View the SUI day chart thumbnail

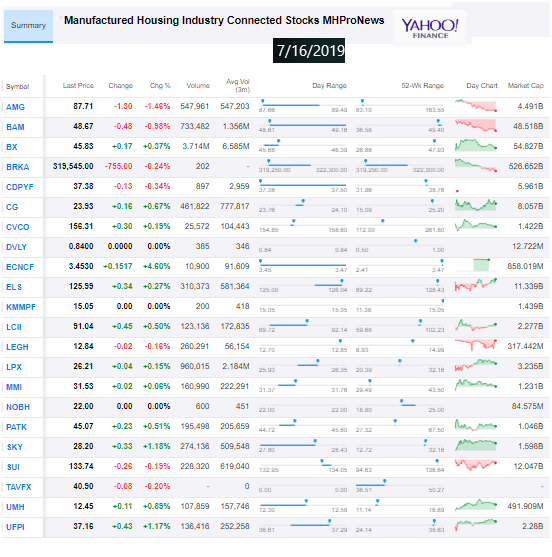pos(476,465)
